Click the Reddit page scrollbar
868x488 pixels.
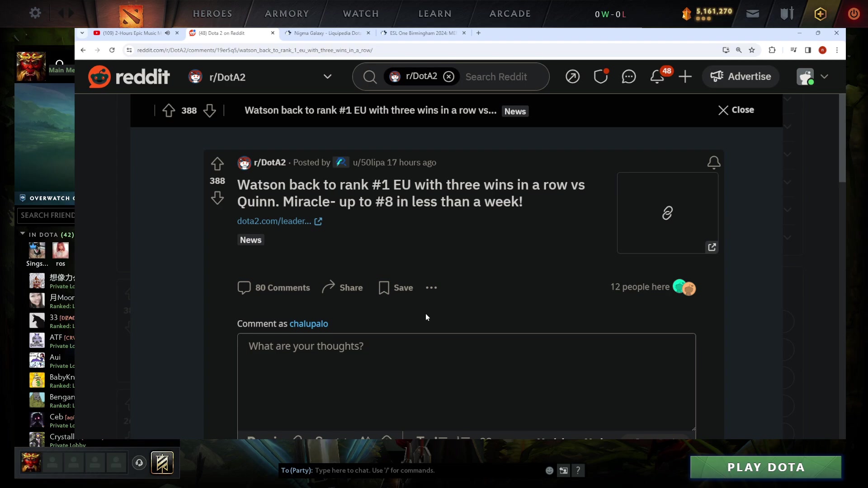click(x=842, y=138)
